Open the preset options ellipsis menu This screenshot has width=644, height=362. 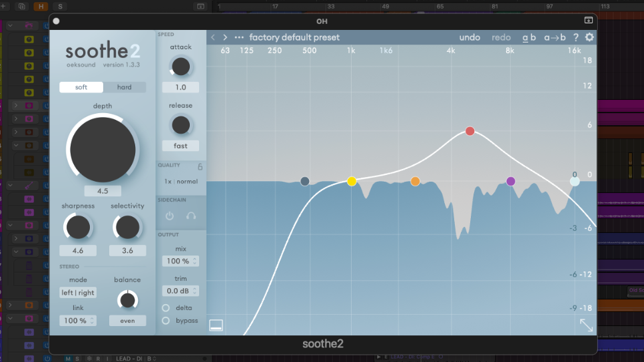point(239,37)
